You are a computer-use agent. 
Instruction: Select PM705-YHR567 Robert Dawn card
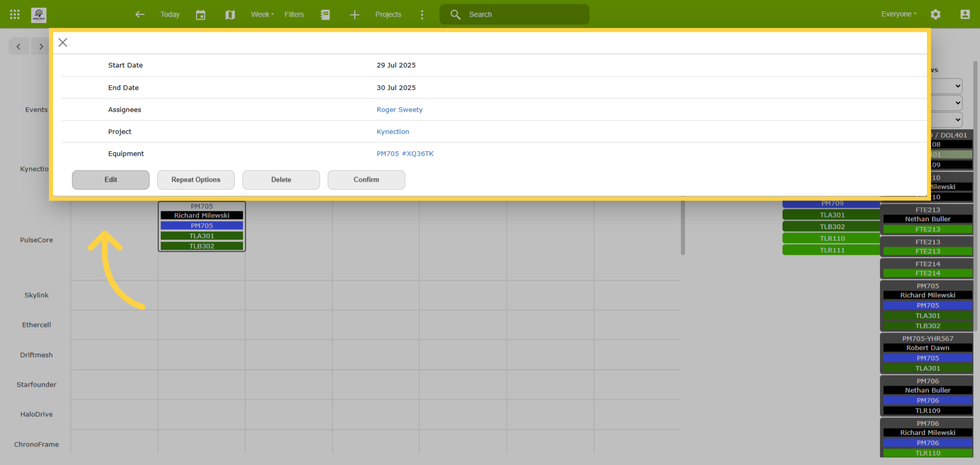927,353
